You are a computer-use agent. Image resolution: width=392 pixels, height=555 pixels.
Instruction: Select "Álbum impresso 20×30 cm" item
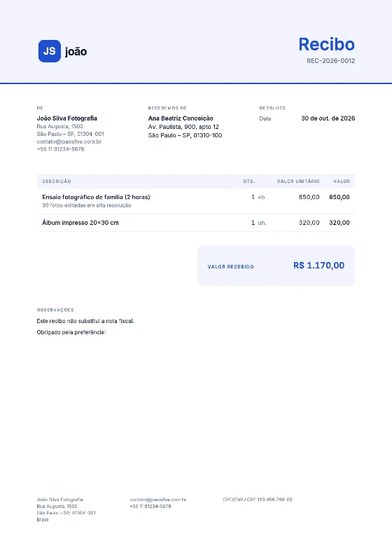(80, 223)
